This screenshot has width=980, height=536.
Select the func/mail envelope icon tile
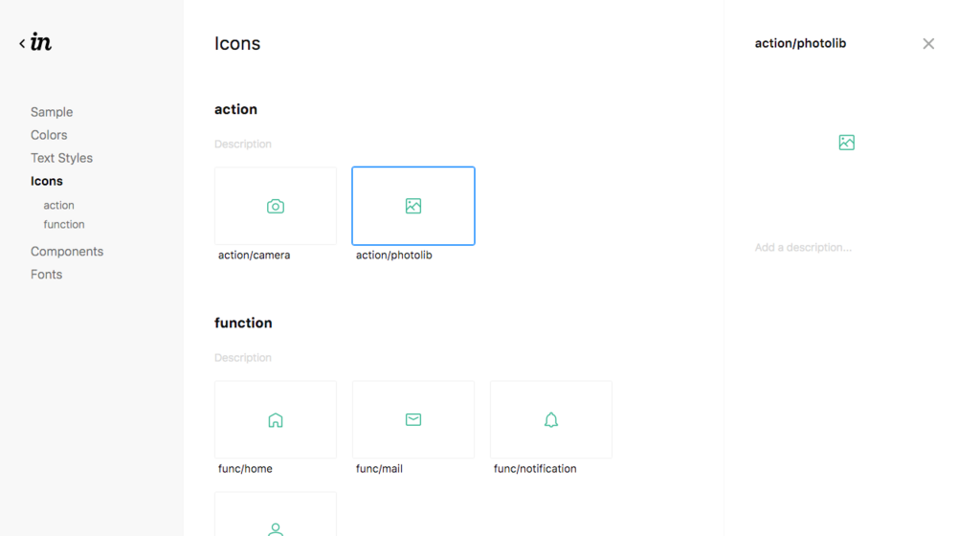pos(413,420)
